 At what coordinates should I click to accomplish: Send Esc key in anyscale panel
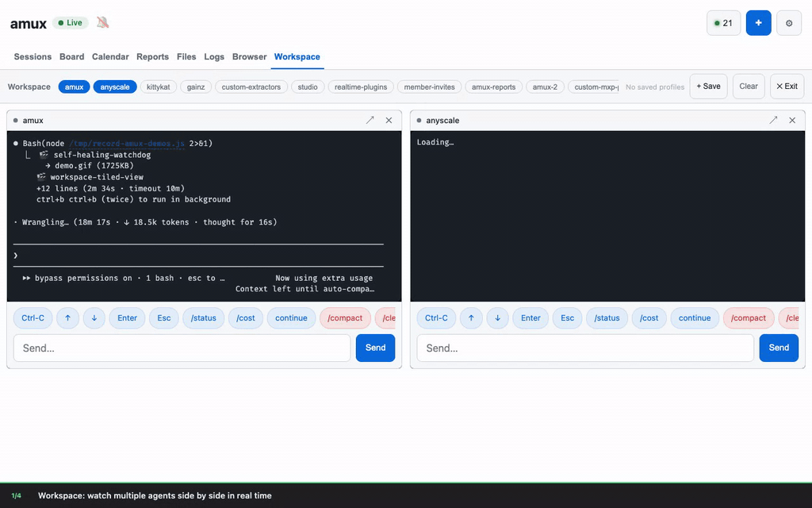tap(568, 317)
